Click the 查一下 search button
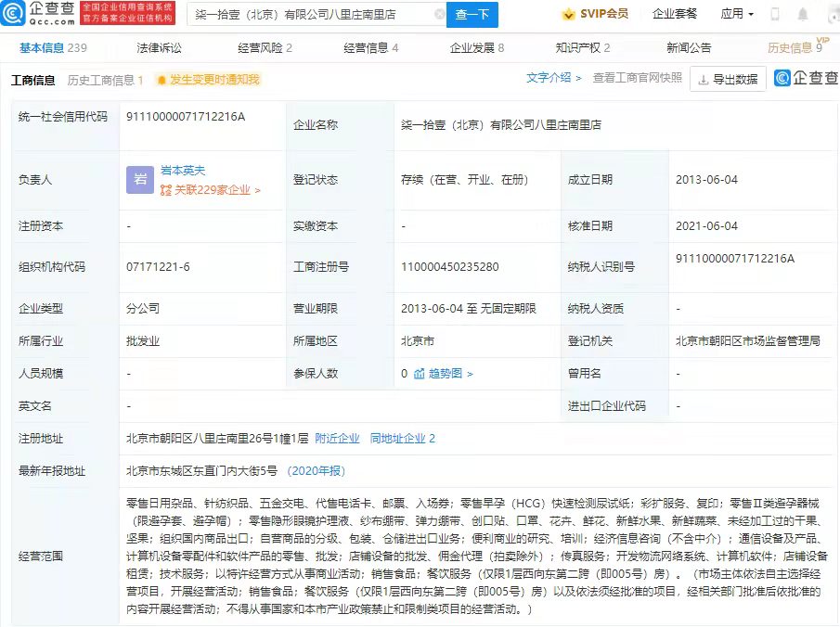840x627 pixels. (472, 15)
